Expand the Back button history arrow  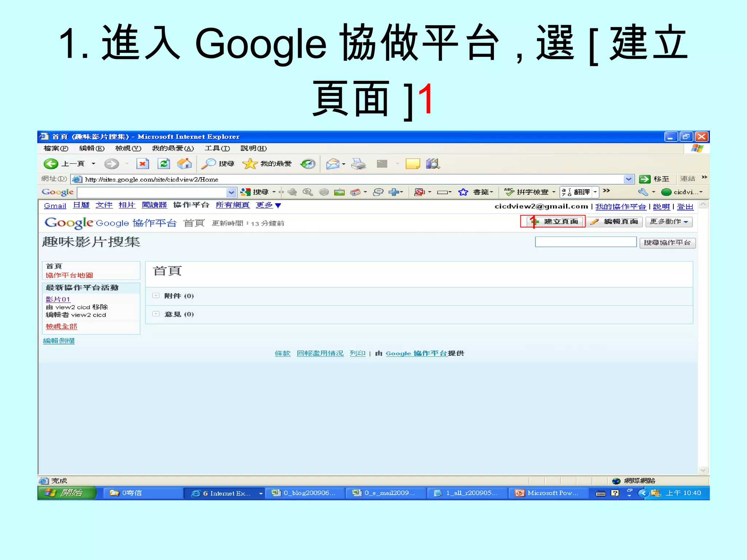pyautogui.click(x=93, y=164)
